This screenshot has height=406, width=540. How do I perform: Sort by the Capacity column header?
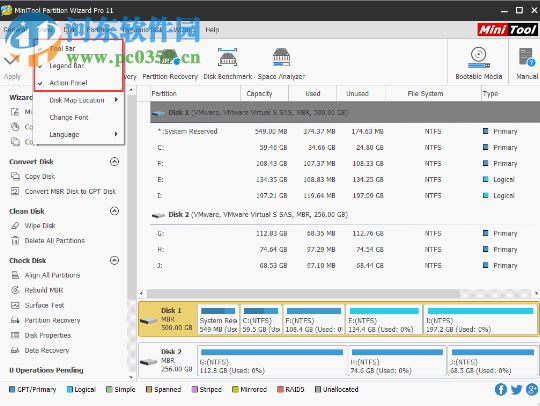pyautogui.click(x=264, y=93)
